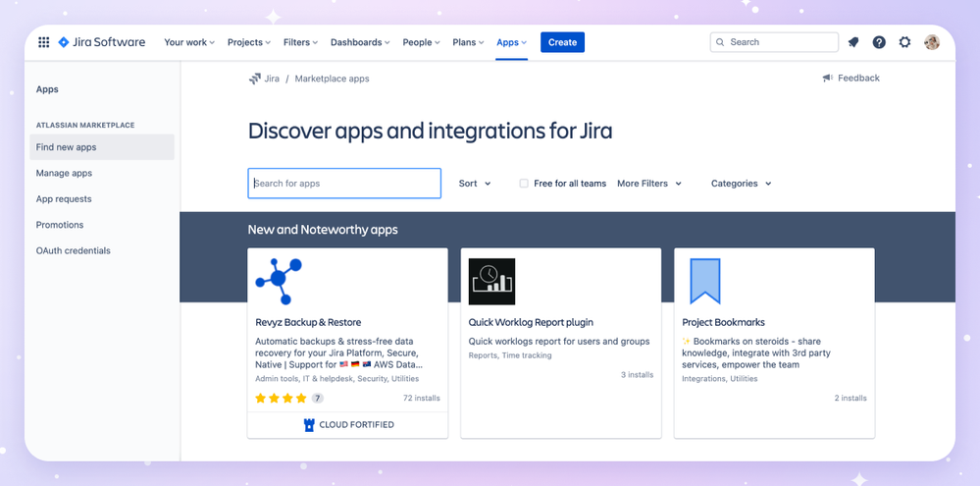This screenshot has height=486, width=980.
Task: Click the Project Bookmarks bookmark logo
Action: coord(705,282)
